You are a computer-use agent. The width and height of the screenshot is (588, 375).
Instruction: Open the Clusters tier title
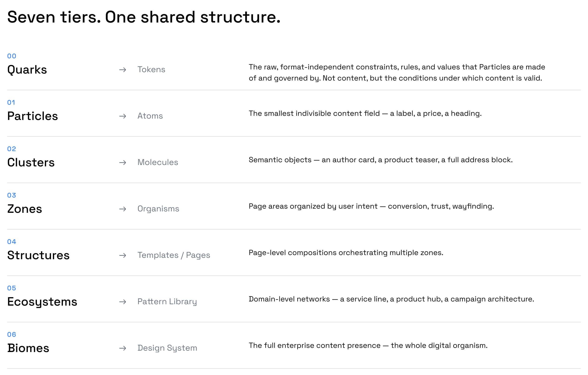point(31,163)
